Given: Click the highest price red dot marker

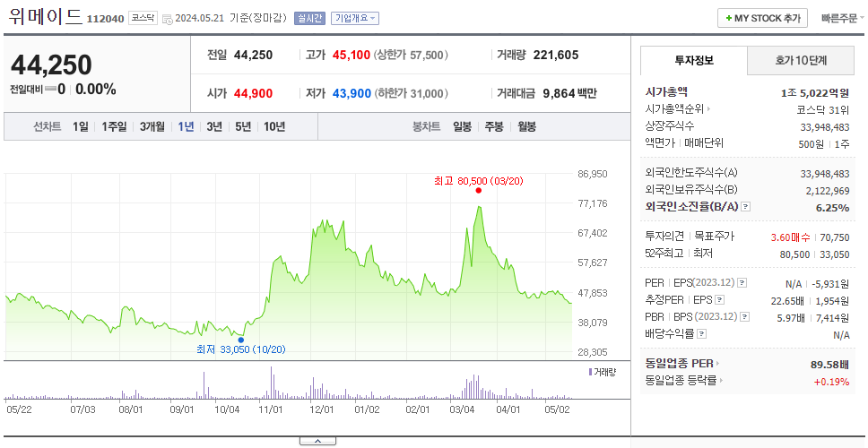Looking at the screenshot, I should [478, 190].
